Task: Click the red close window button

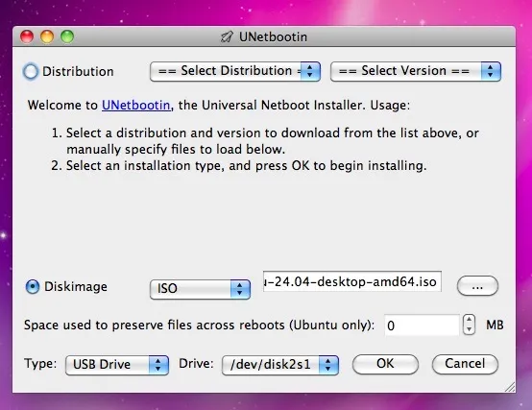Action: click(27, 36)
